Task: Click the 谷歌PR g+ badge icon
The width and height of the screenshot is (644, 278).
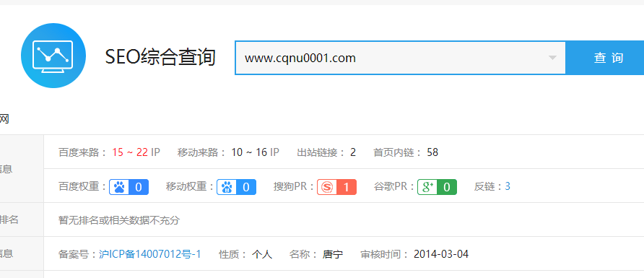Action: pos(437,187)
